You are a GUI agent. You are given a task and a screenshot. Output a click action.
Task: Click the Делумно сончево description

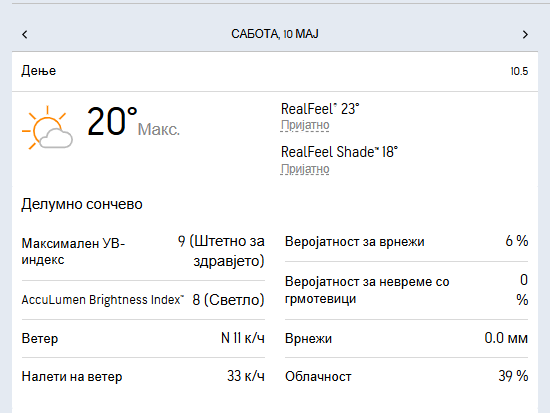coord(82,204)
